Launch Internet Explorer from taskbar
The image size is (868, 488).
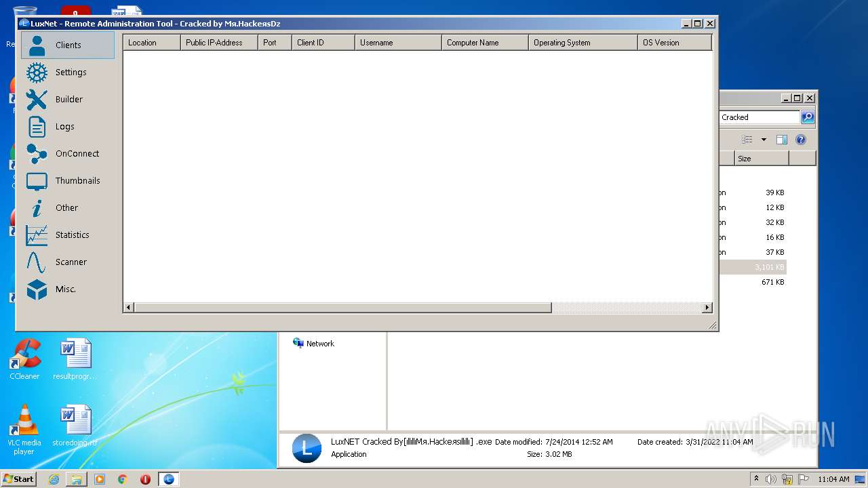(54, 479)
